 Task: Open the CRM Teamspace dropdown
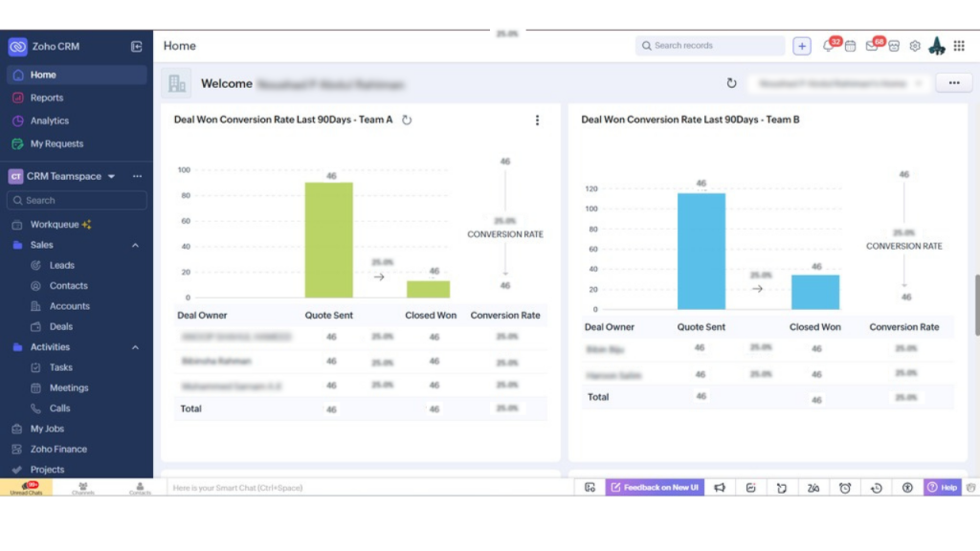click(111, 176)
